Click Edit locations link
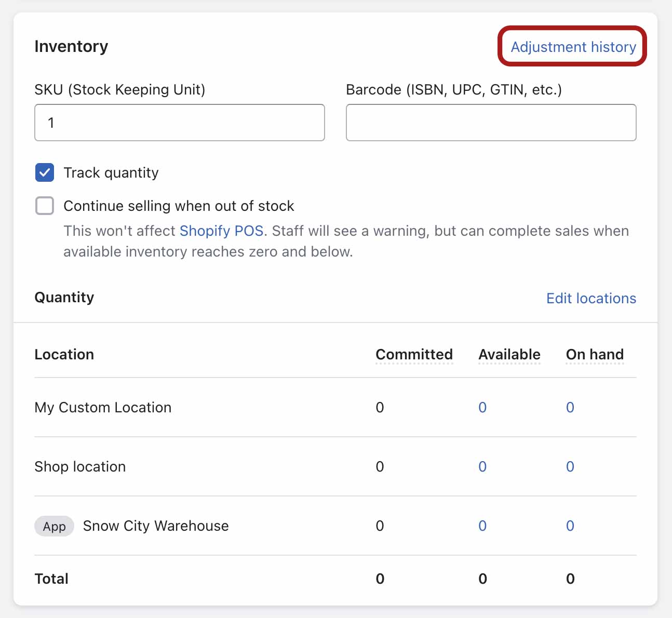The image size is (672, 618). click(592, 298)
